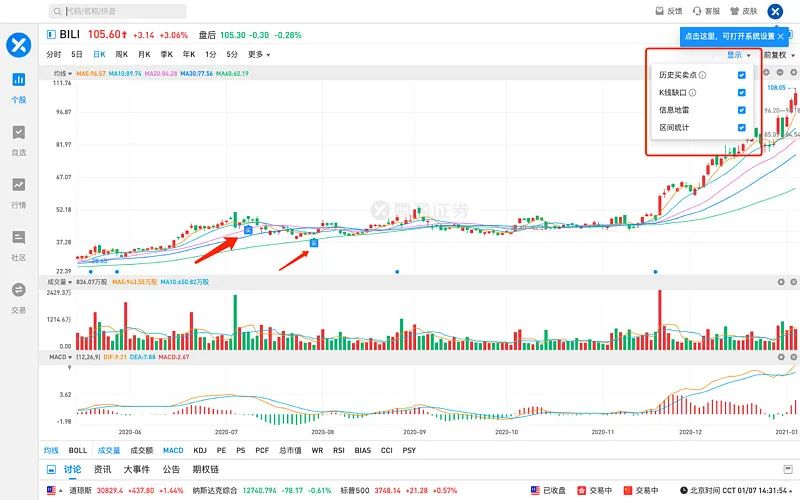Click the clock icon by 北京时间

(x=684, y=490)
